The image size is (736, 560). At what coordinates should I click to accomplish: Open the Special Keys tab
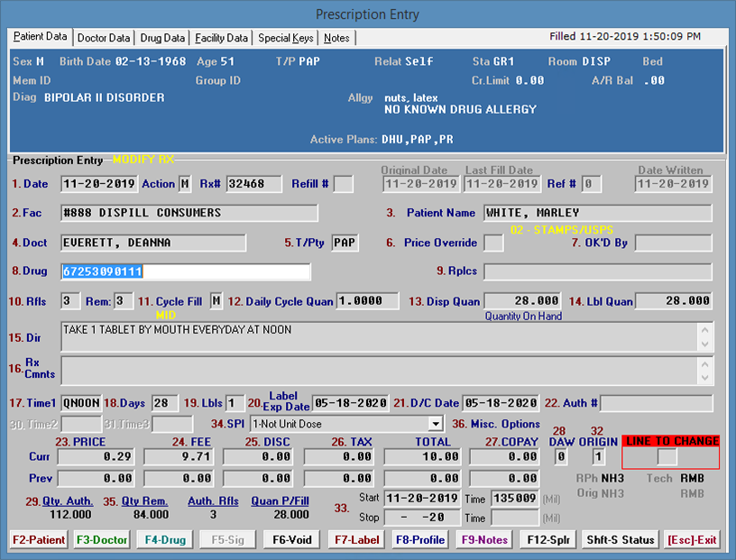pyautogui.click(x=285, y=38)
